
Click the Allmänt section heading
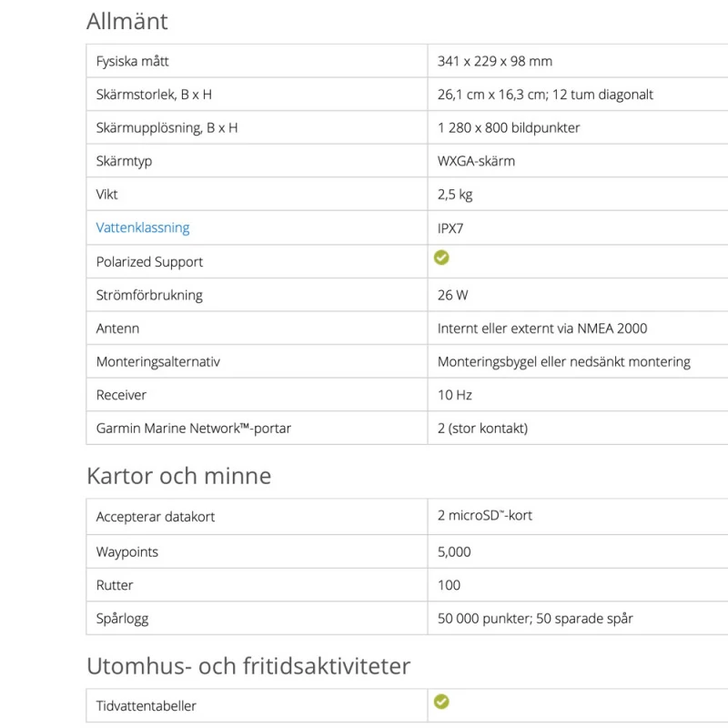click(x=127, y=21)
